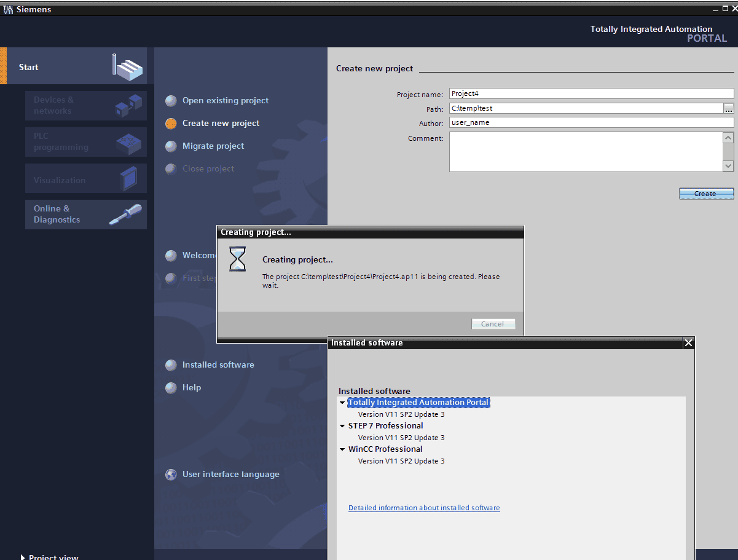Select Create new project entry

coord(221,124)
